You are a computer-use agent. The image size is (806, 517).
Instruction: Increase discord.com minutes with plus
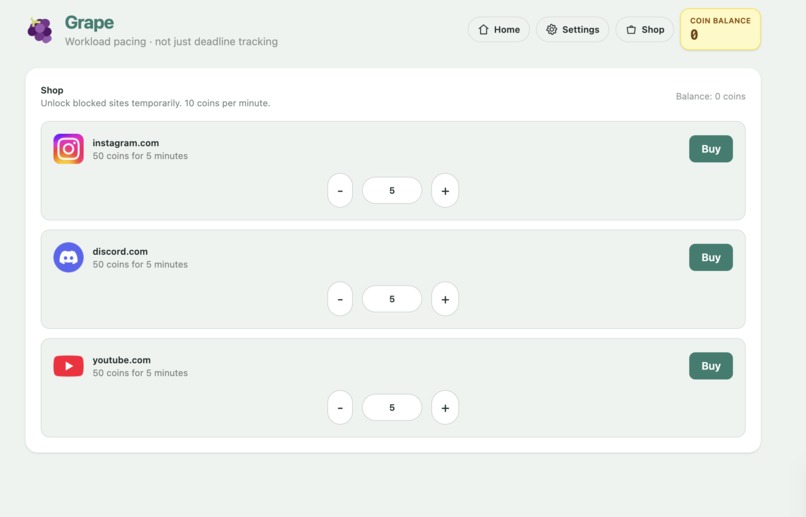tap(445, 299)
